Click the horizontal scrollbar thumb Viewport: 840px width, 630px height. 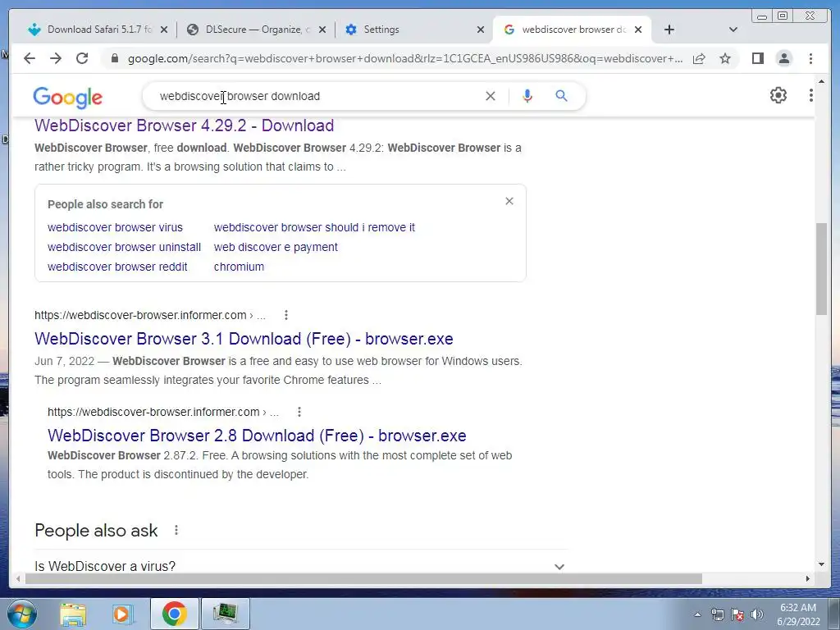point(363,578)
